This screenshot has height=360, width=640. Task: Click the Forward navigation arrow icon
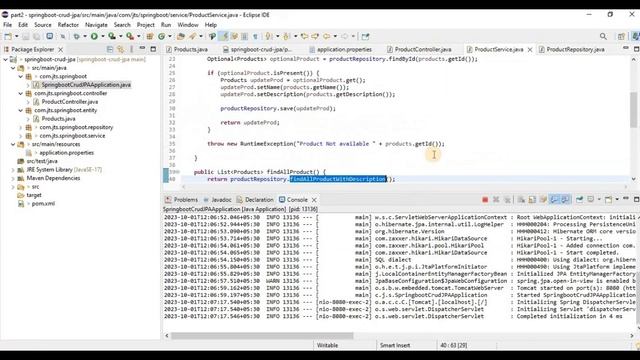tap(344, 36)
